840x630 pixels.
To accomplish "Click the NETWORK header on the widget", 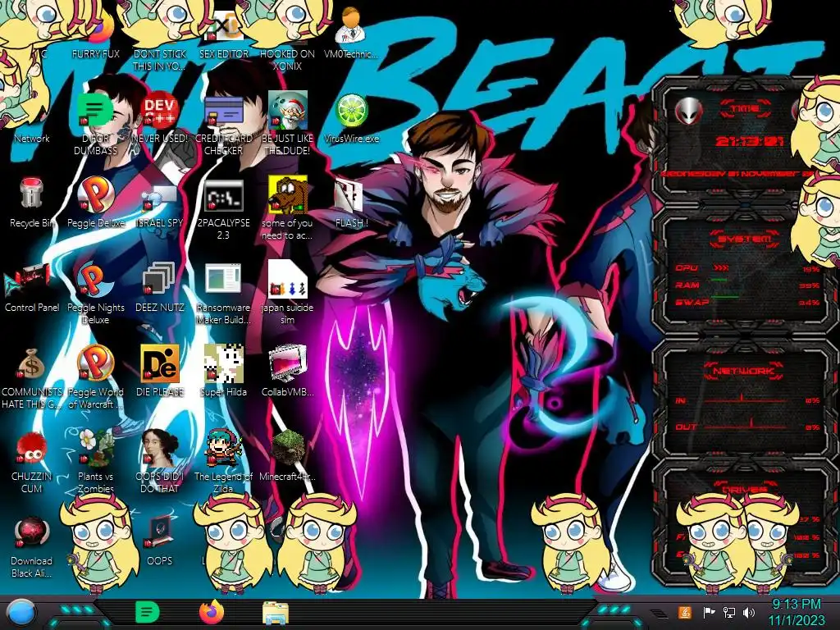I will tap(743, 371).
